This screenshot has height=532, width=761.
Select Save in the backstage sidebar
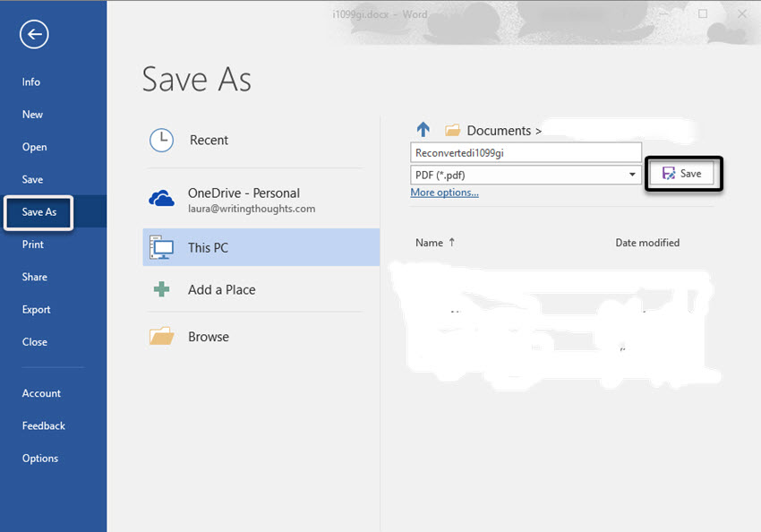coord(32,180)
